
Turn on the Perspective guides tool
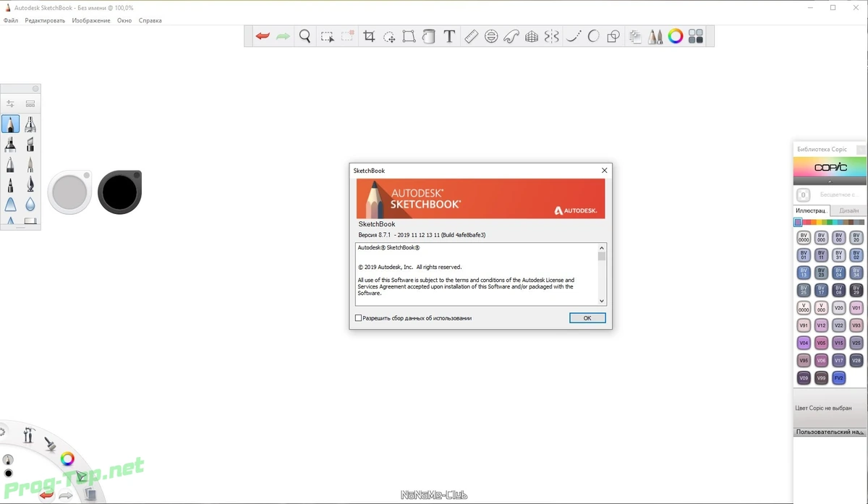pos(532,36)
